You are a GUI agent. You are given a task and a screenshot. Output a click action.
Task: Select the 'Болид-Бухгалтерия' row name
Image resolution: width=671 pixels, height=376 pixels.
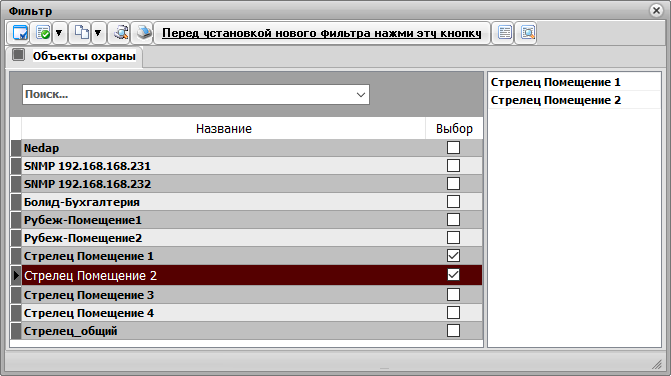tap(82, 202)
